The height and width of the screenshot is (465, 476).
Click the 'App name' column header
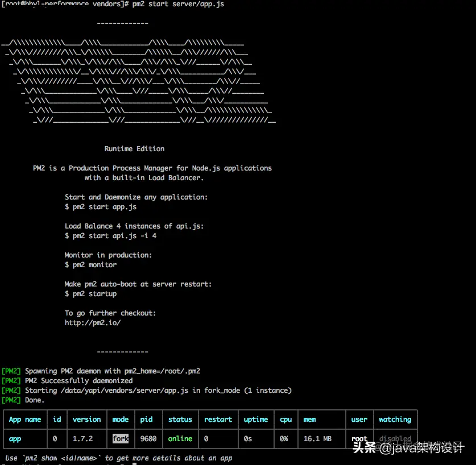click(x=25, y=420)
